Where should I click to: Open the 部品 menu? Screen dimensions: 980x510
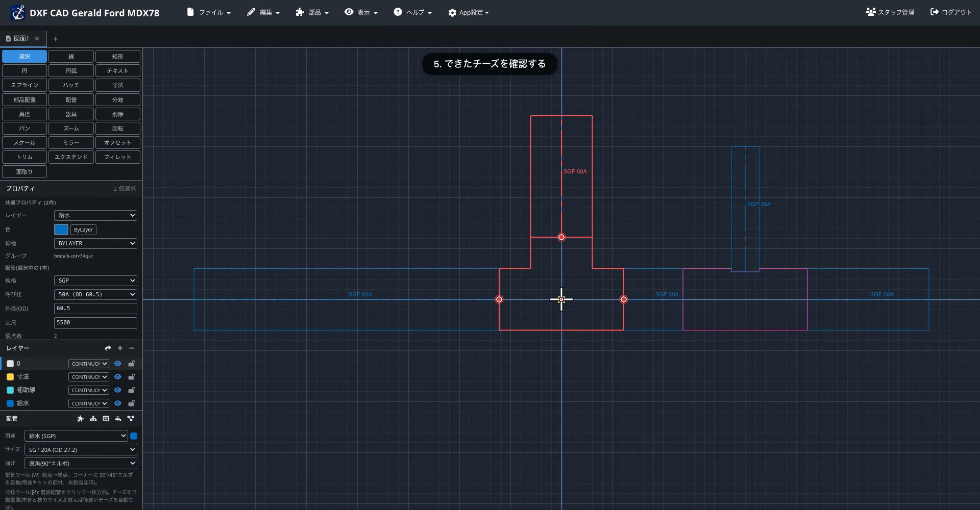312,12
